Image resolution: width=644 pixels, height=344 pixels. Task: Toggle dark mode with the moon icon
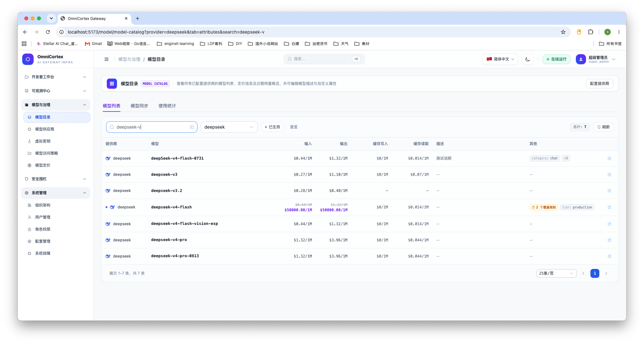coord(528,59)
